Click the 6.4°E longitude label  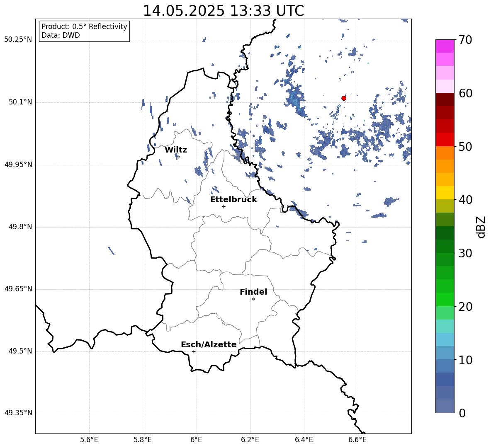(304, 440)
